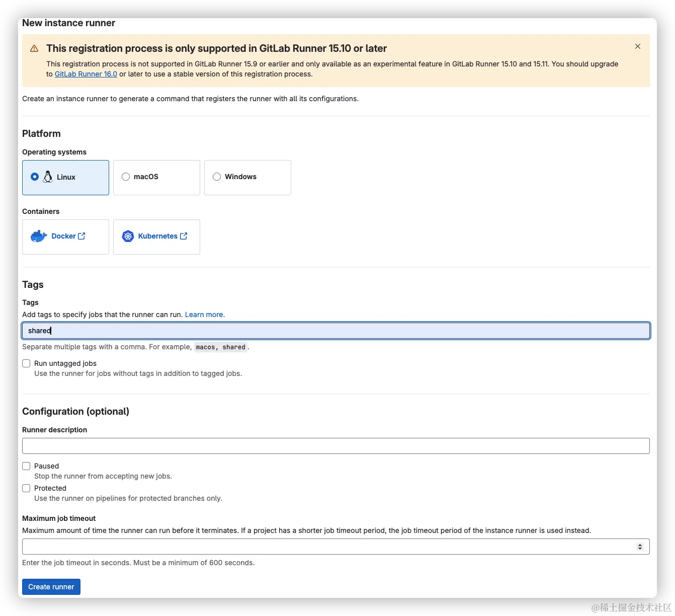Click the Create runner button
Image resolution: width=675 pixels, height=616 pixels.
51,587
